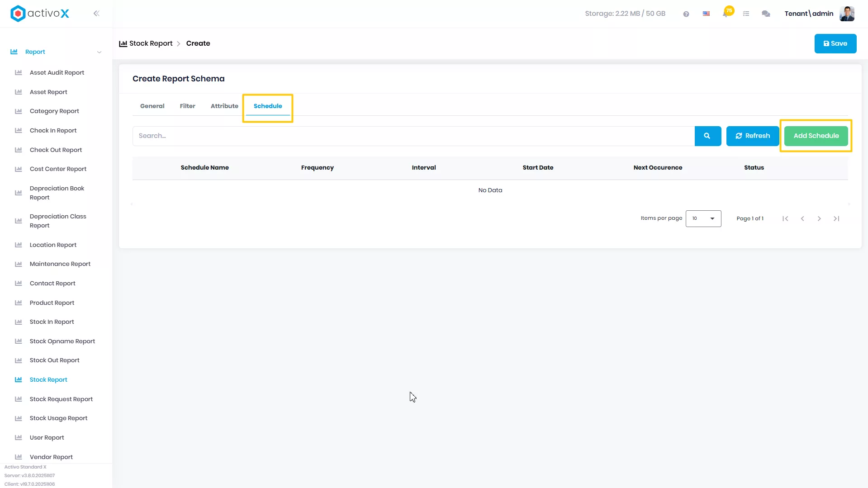Click the Check In Report chart icon
This screenshot has height=488, width=868.
[x=19, y=130]
